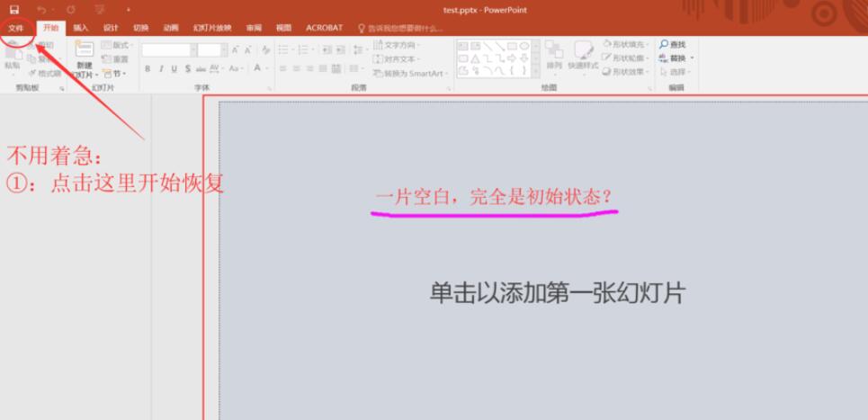Image resolution: width=868 pixels, height=420 pixels.
Task: Click the font size combo box
Action: click(212, 50)
